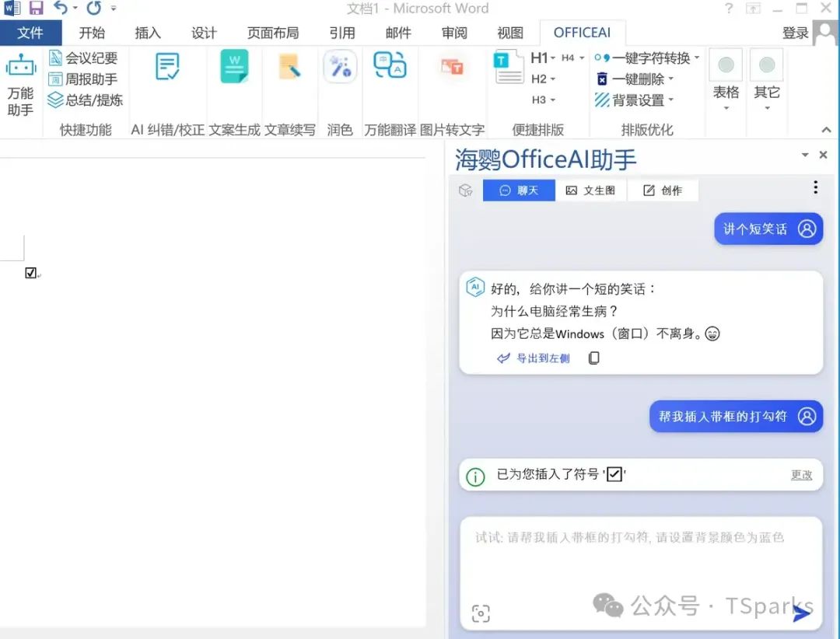Switch to the 插入 ribbon tab
Screen dimensions: 840x639
(148, 33)
